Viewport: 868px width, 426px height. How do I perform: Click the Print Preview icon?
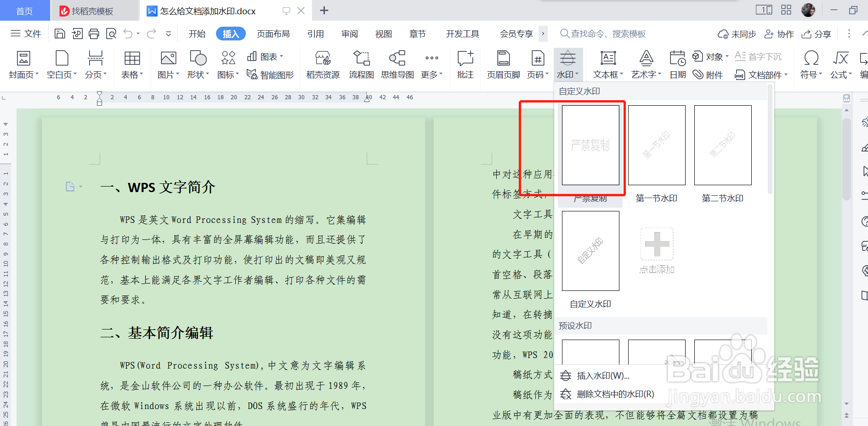[111, 34]
